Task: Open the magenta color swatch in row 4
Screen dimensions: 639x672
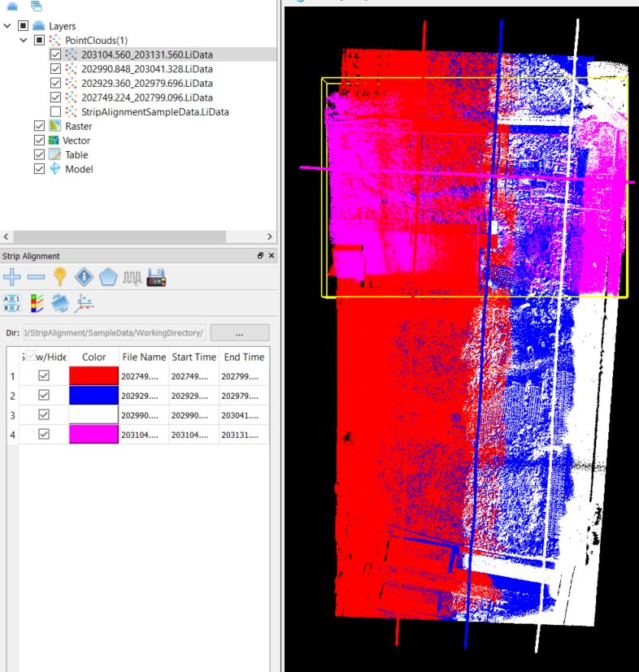Action: (x=93, y=434)
